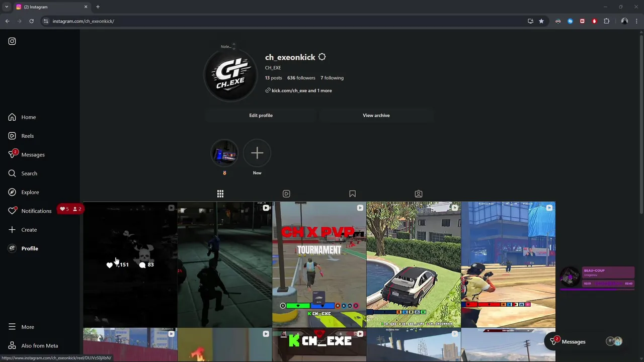Open the tab search dropdown
Image resolution: width=644 pixels, height=362 pixels.
coord(7,7)
